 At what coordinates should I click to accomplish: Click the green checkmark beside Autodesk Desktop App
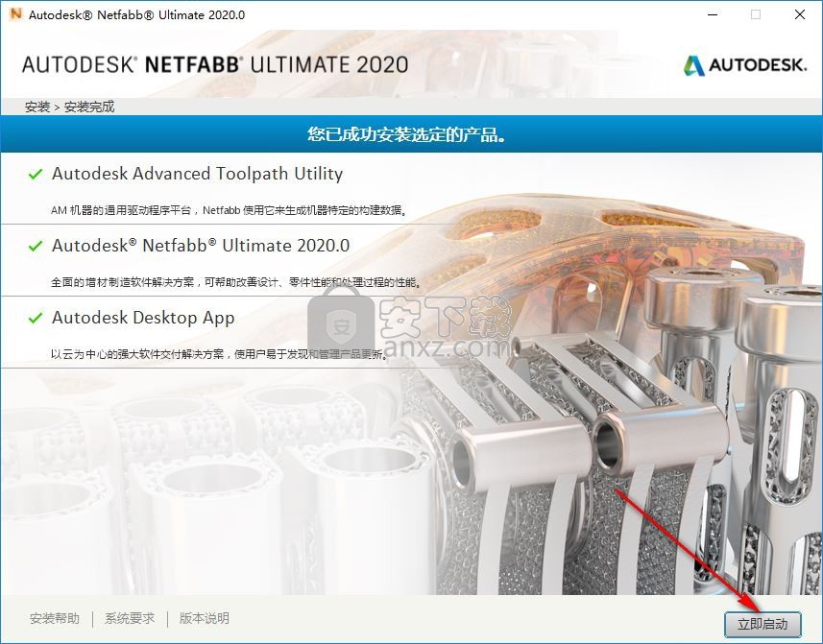(36, 318)
